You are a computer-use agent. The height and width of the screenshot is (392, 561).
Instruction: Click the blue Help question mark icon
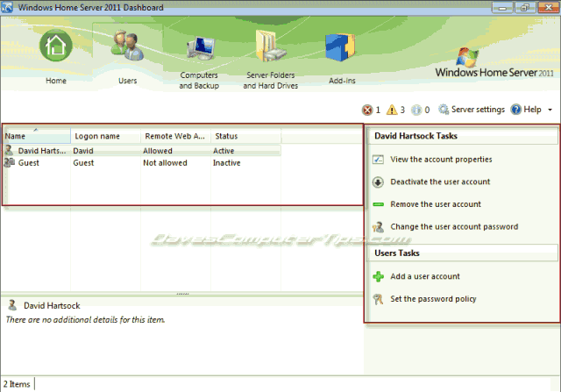515,110
